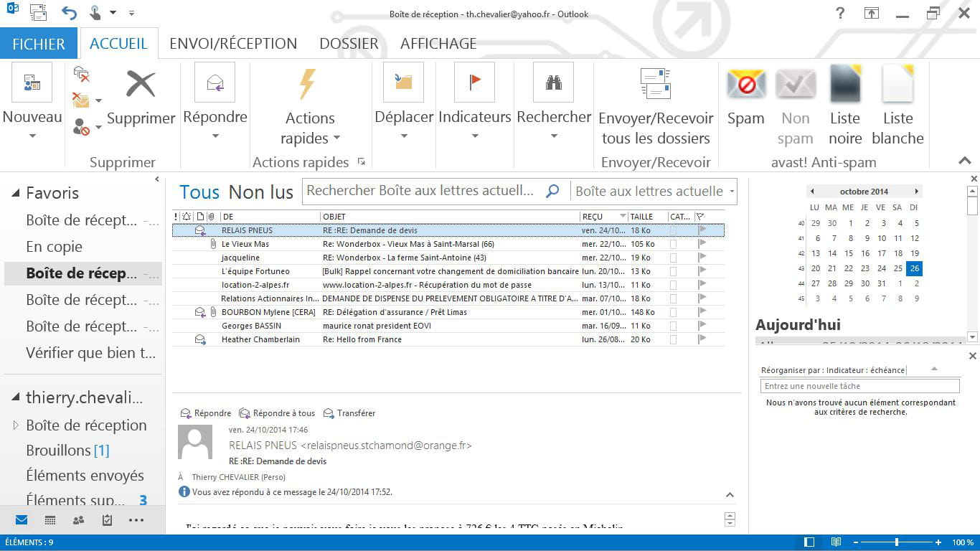980x551 pixels.
Task: Click the Liste noire icon
Action: 845,86
